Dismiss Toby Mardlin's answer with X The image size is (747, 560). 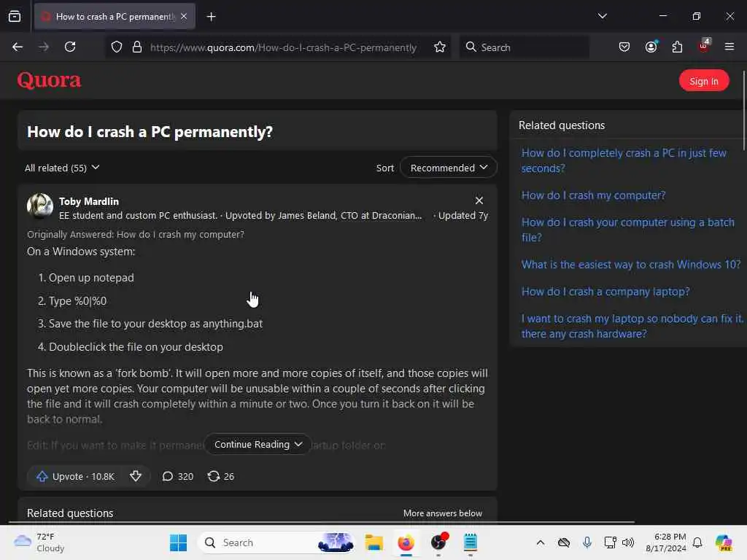tap(479, 201)
